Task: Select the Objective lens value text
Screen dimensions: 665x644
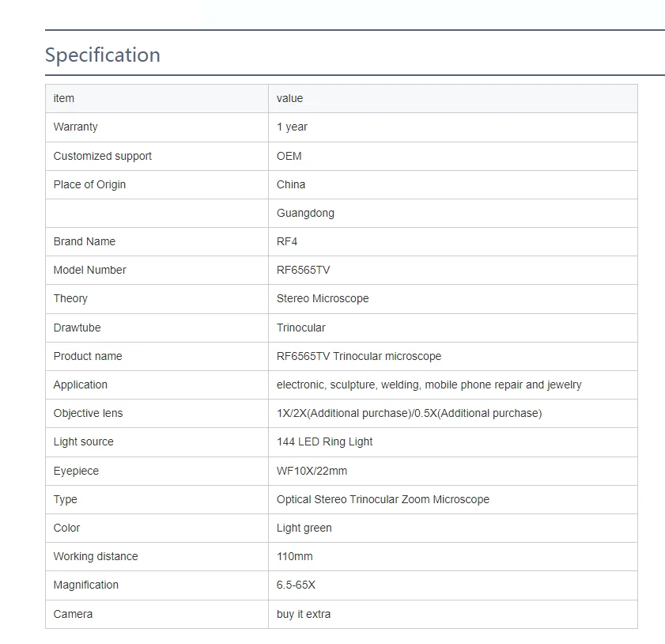Action: point(410,413)
